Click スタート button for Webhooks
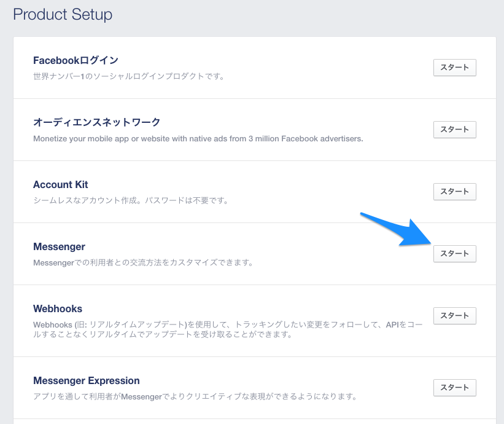 coord(454,316)
